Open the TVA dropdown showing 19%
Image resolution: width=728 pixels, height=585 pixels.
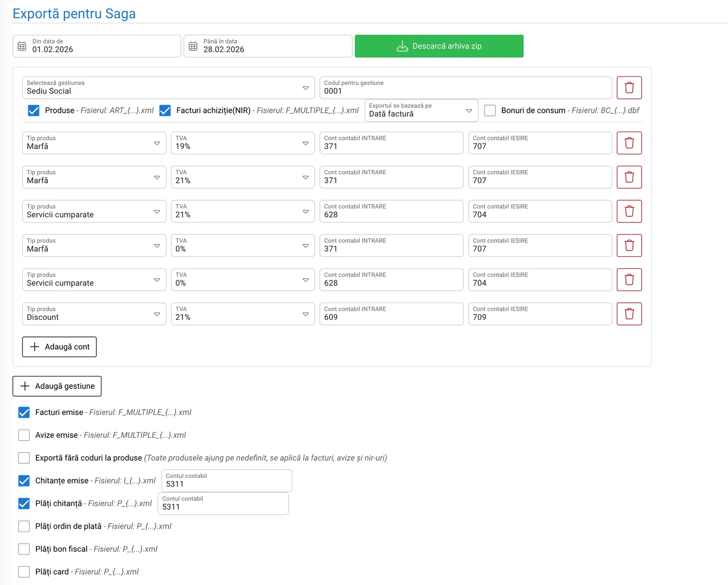tap(242, 143)
